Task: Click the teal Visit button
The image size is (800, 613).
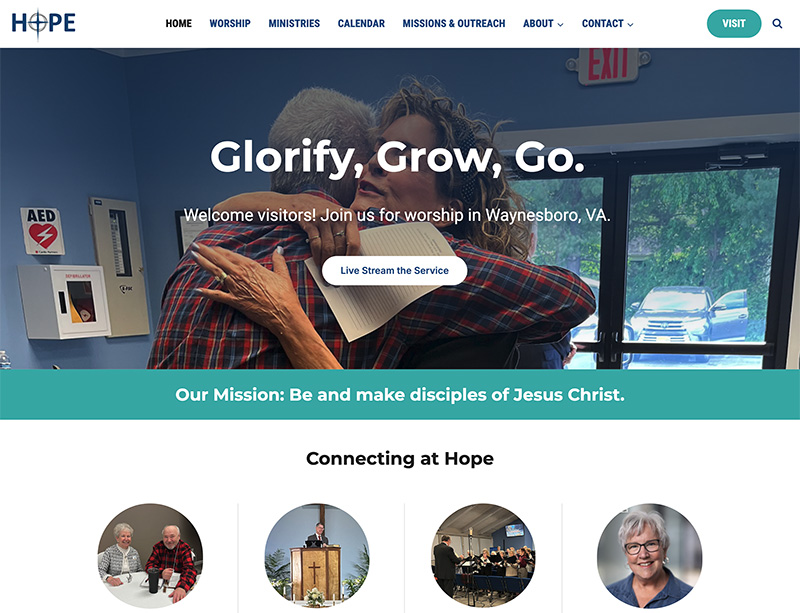Action: (x=734, y=23)
